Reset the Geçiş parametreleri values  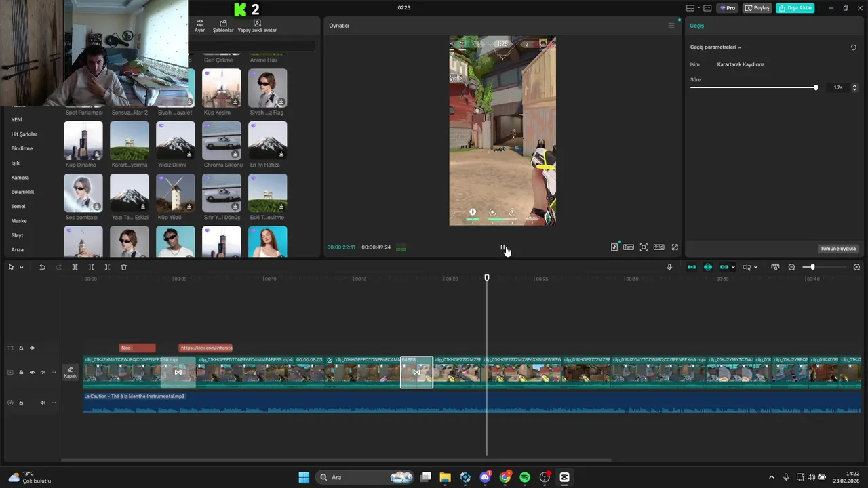tap(853, 47)
